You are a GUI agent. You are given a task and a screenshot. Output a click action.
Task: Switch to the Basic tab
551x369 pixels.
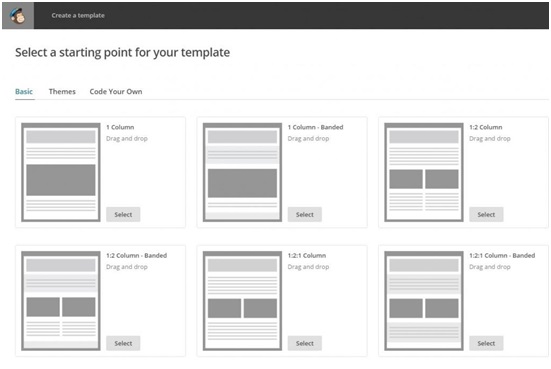pyautogui.click(x=24, y=92)
